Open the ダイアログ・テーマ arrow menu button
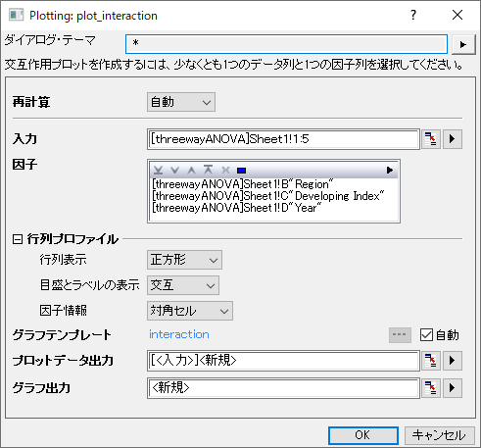The height and width of the screenshot is (448, 481). [463, 44]
